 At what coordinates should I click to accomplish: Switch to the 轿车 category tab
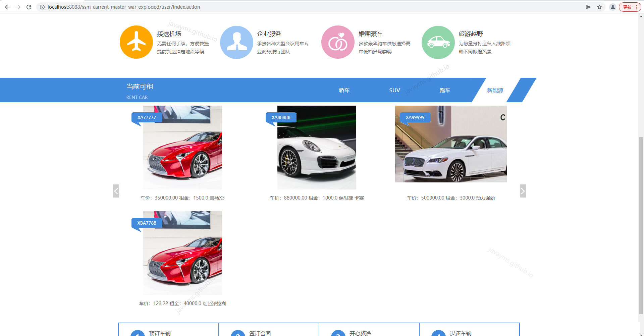tap(344, 90)
